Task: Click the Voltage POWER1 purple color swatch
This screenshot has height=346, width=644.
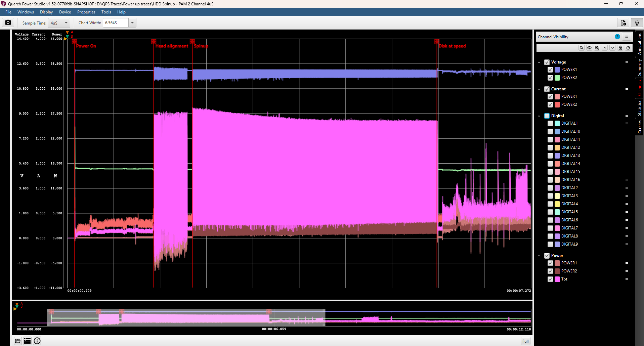Action: click(557, 70)
